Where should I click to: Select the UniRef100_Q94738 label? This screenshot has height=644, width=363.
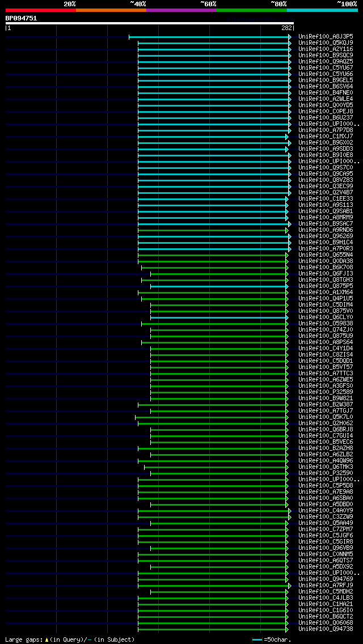pyautogui.click(x=326, y=629)
